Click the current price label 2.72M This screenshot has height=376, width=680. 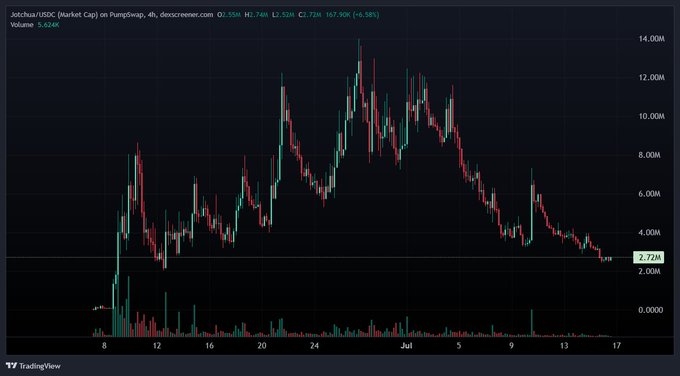[648, 258]
